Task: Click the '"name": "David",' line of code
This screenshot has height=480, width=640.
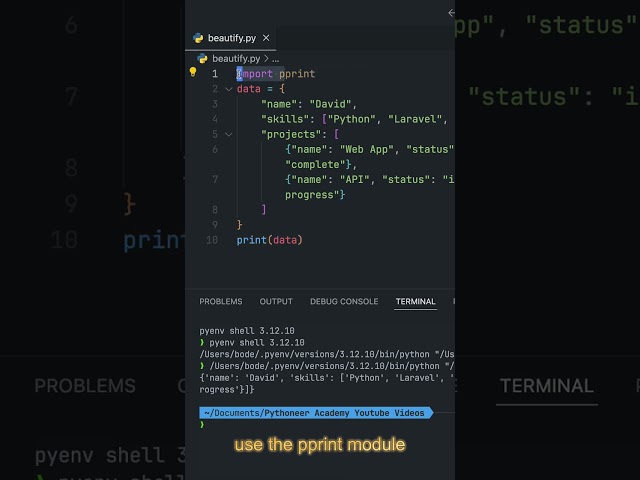Action: 309,104
